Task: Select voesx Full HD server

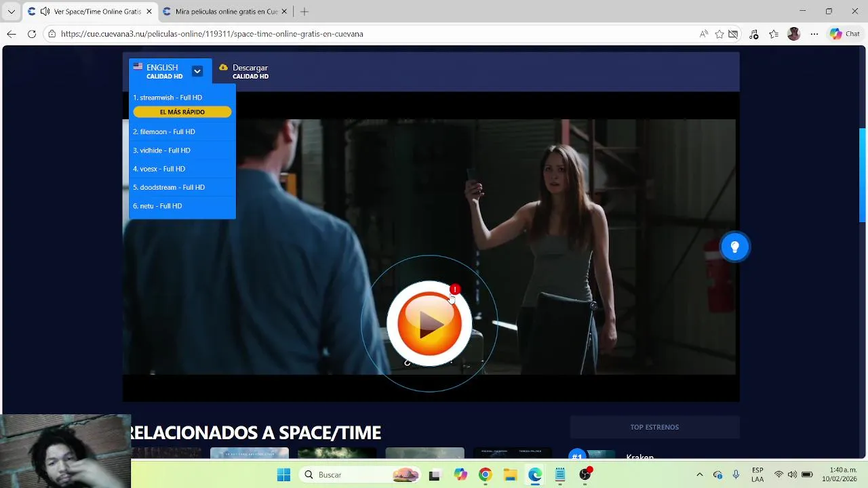Action: (x=159, y=169)
